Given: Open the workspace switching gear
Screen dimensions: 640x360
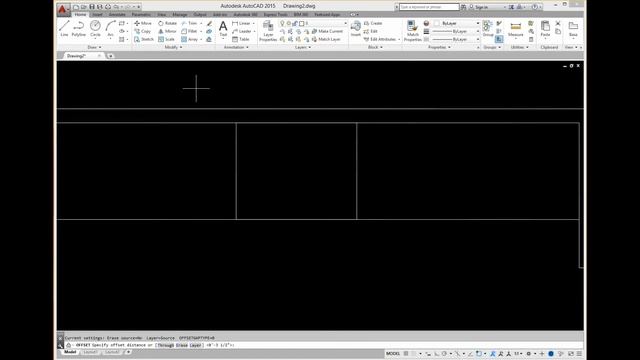Looking at the screenshot, I should 528,353.
